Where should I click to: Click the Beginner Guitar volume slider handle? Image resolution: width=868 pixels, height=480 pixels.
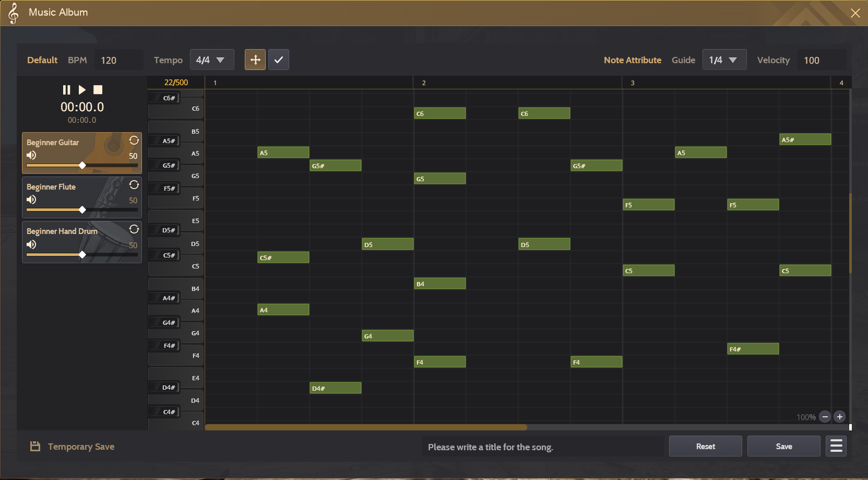coord(82,166)
